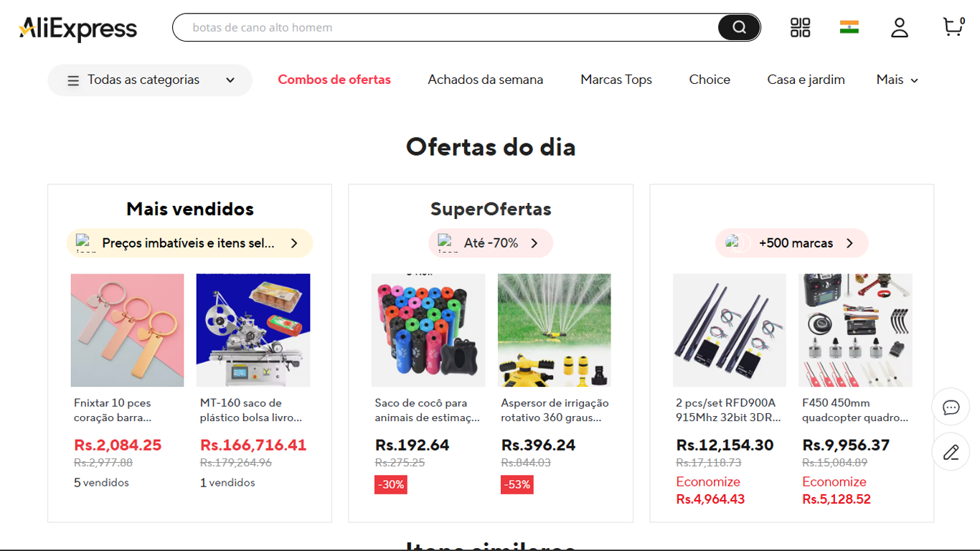Click the search magnifier button
The image size is (980, 551).
(739, 27)
